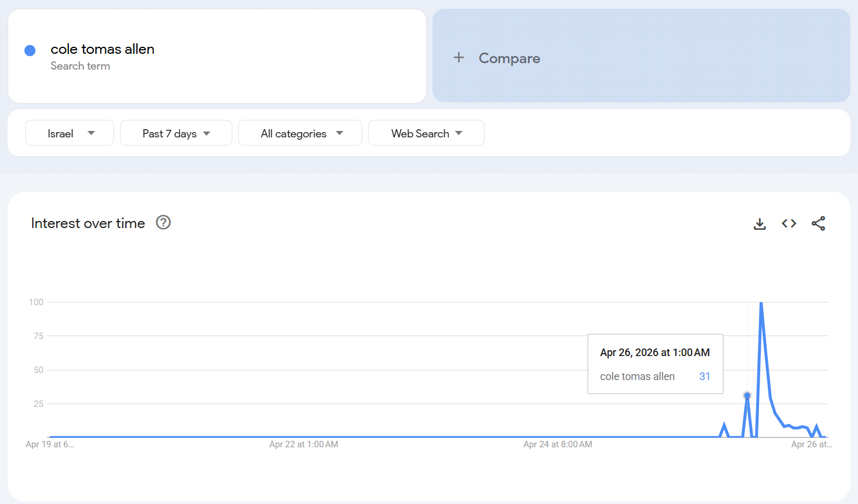Select the highlighted data point at value 31
Screen dimensions: 858x504
coord(747,396)
